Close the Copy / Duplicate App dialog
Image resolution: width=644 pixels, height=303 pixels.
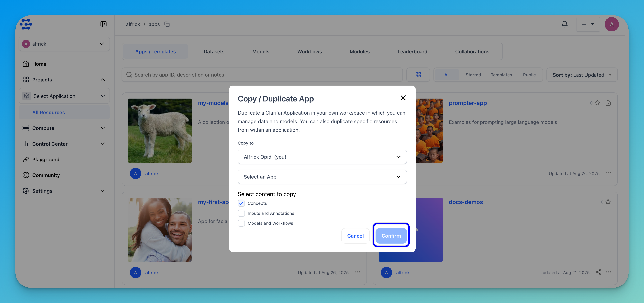point(403,98)
